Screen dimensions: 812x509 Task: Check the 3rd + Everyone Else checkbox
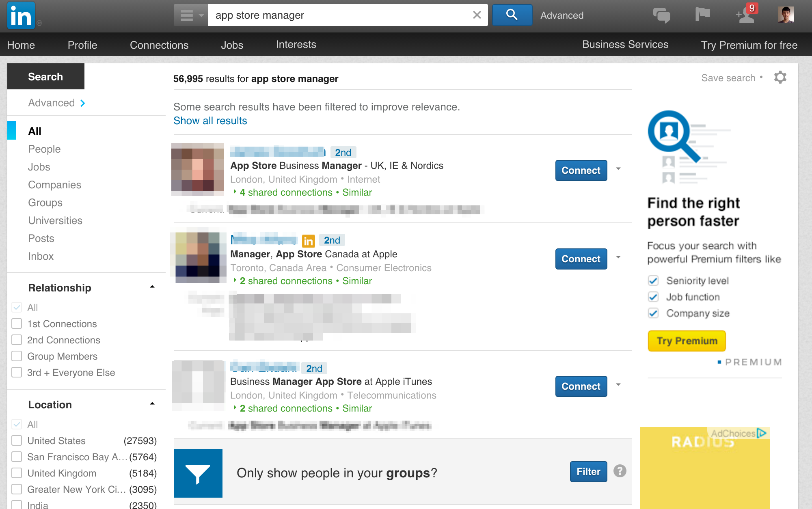(x=17, y=372)
